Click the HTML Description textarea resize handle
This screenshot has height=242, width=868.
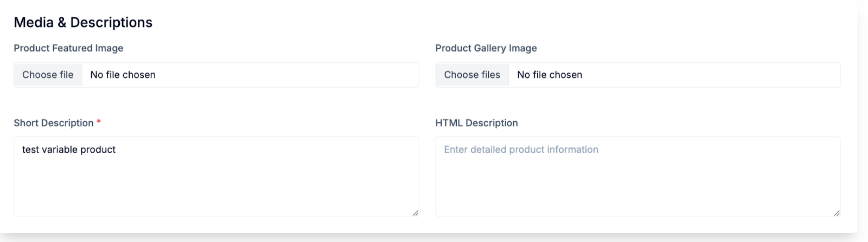click(x=837, y=213)
